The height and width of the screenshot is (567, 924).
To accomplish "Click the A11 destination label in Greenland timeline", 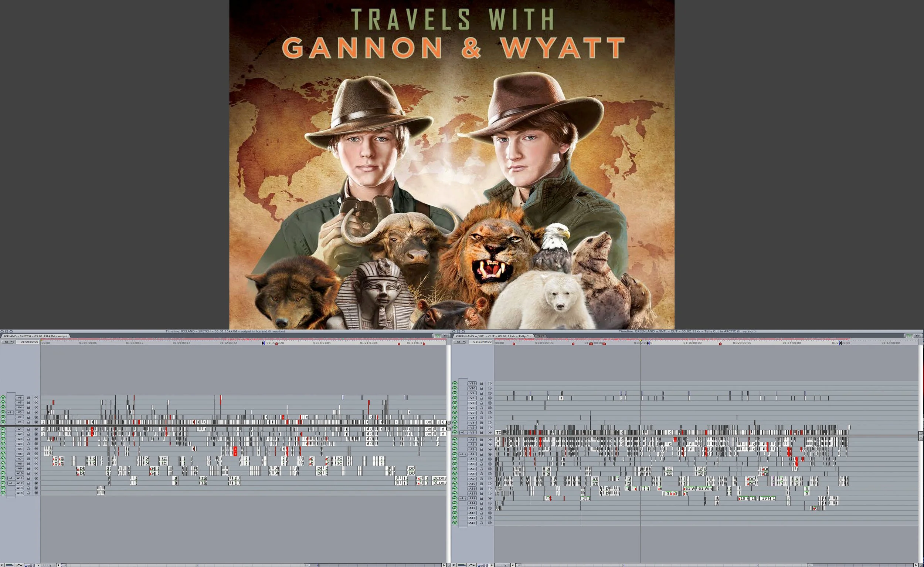I will [472, 489].
